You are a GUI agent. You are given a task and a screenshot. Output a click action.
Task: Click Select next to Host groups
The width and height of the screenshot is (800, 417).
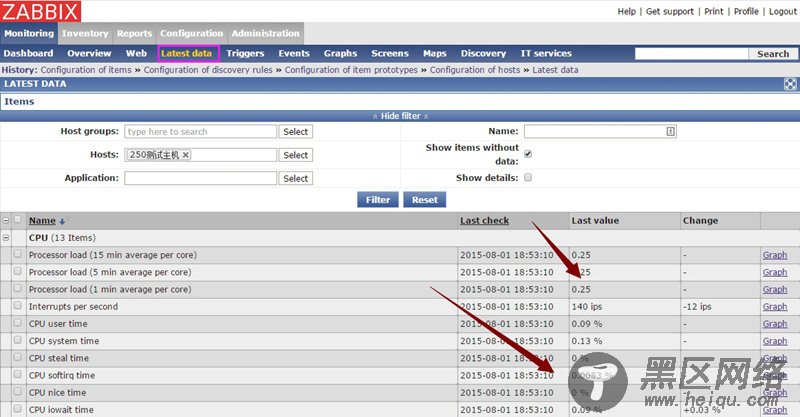coord(295,132)
